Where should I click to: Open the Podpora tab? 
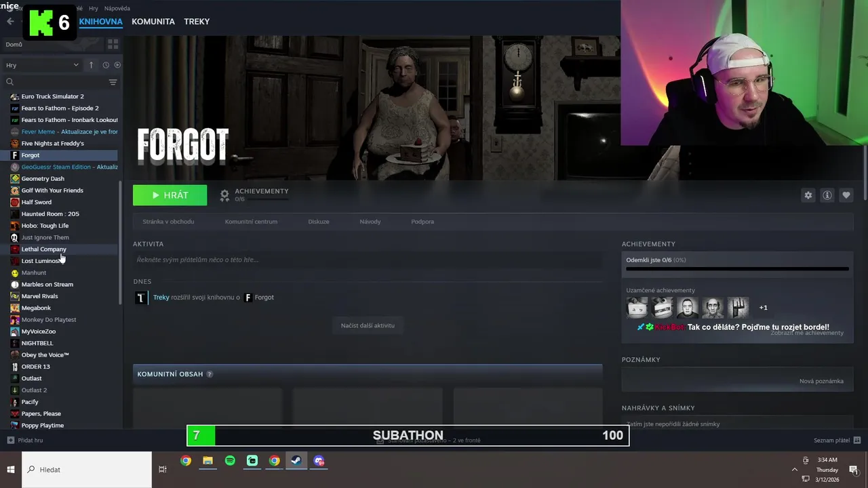coord(422,222)
